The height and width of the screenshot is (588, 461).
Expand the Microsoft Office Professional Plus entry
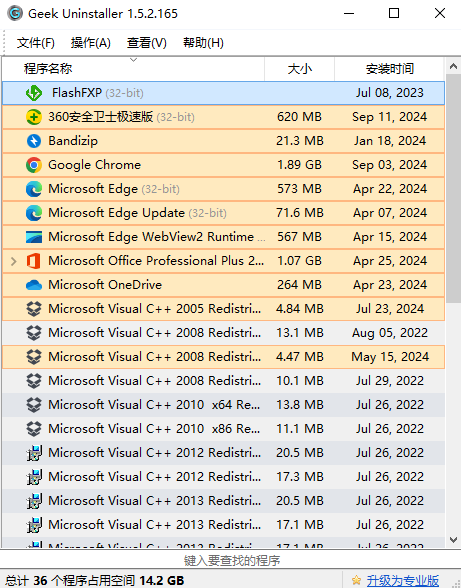[14, 261]
